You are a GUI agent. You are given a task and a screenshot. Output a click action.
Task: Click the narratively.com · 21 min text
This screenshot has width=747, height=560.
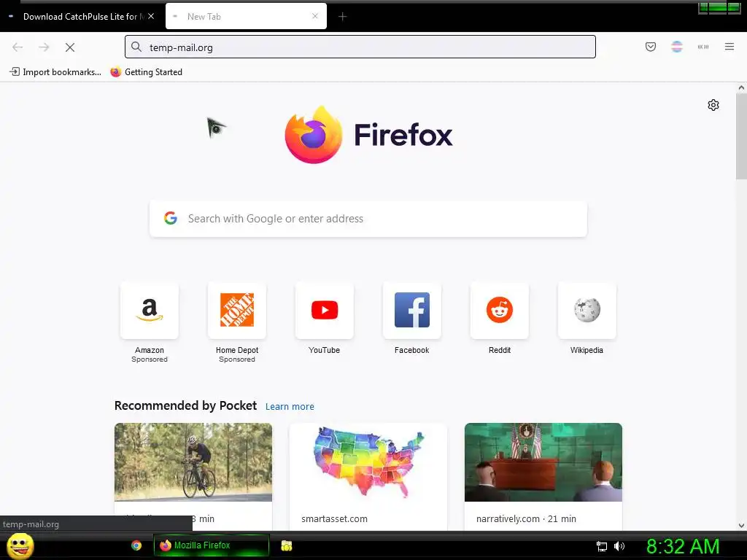pyautogui.click(x=526, y=518)
